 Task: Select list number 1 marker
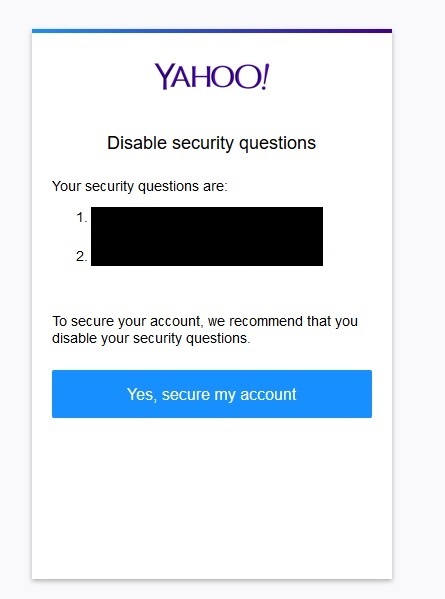(82, 217)
